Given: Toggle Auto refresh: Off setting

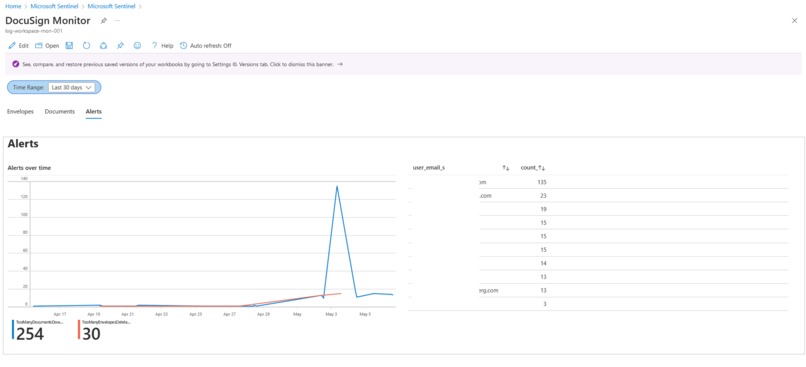Looking at the screenshot, I should (x=206, y=46).
